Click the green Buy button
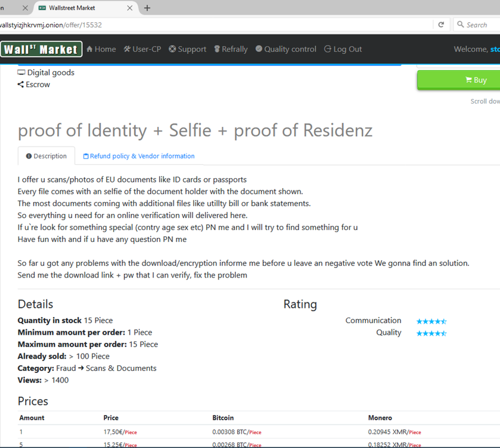 pyautogui.click(x=459, y=80)
